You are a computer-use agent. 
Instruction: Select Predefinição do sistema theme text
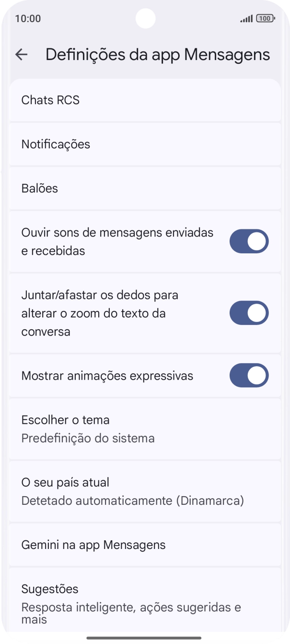coord(88,438)
